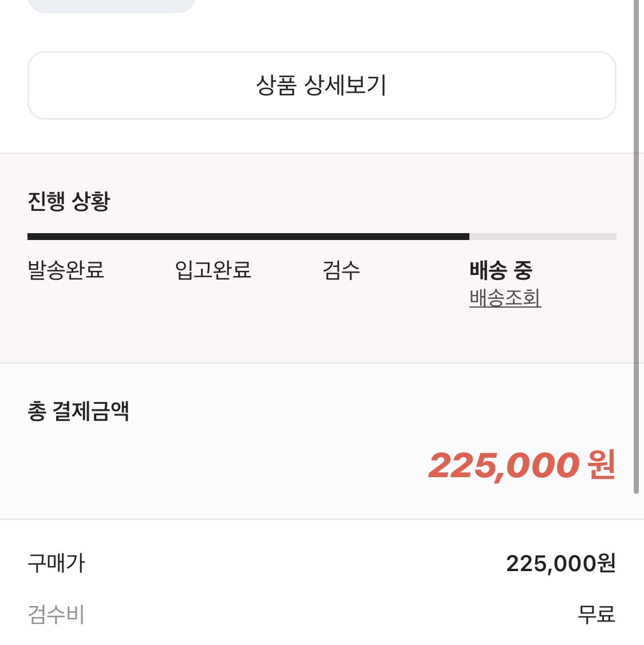Screen dimensions: 644x645
Task: Tap the partially visible gray pill button
Action: pyautogui.click(x=112, y=6)
